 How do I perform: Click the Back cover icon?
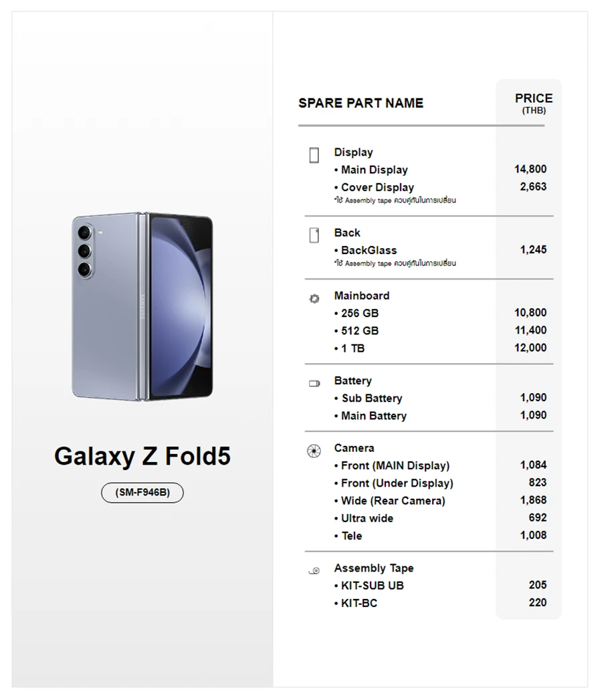[x=314, y=235]
